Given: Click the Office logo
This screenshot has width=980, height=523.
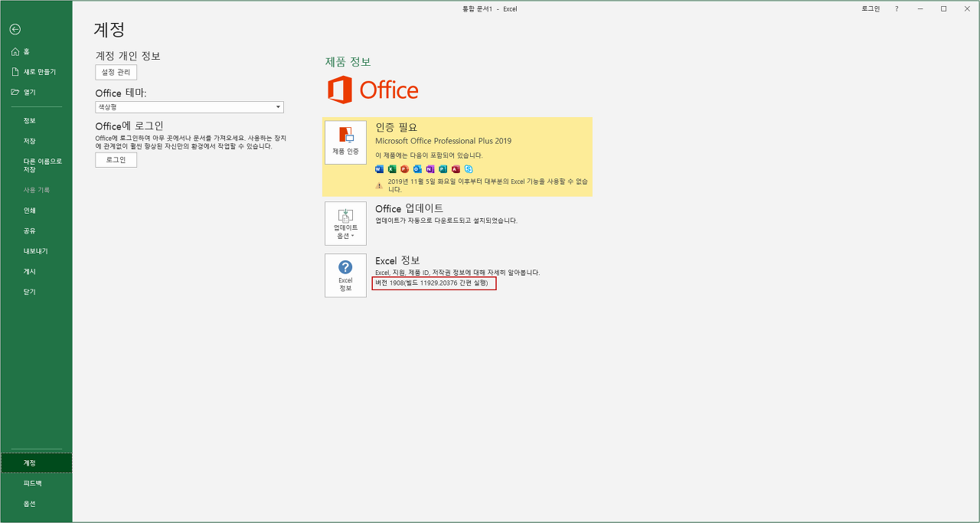Looking at the screenshot, I should tap(373, 90).
